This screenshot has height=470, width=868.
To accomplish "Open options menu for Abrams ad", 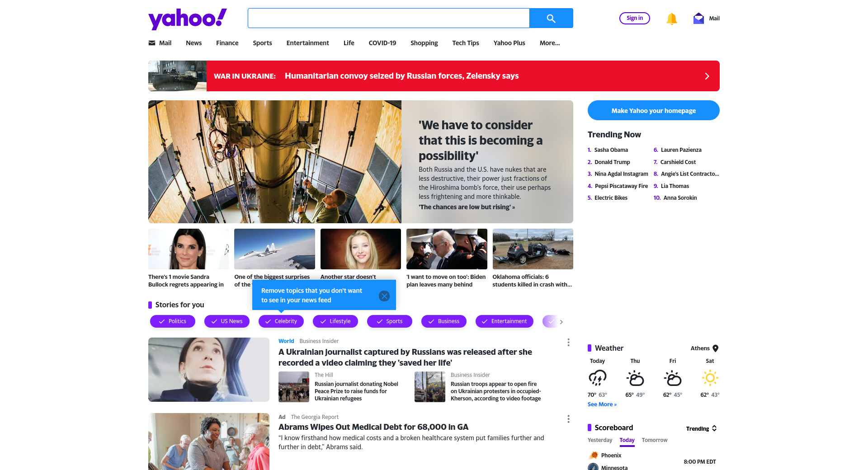I will [568, 418].
